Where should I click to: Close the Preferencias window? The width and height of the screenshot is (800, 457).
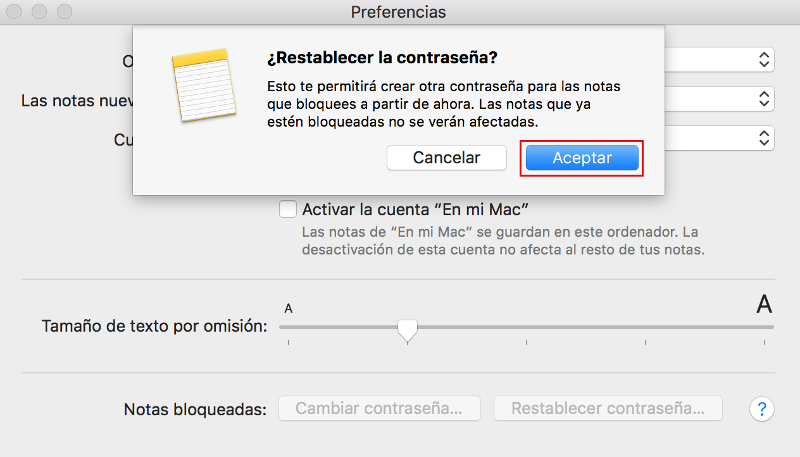click(18, 12)
